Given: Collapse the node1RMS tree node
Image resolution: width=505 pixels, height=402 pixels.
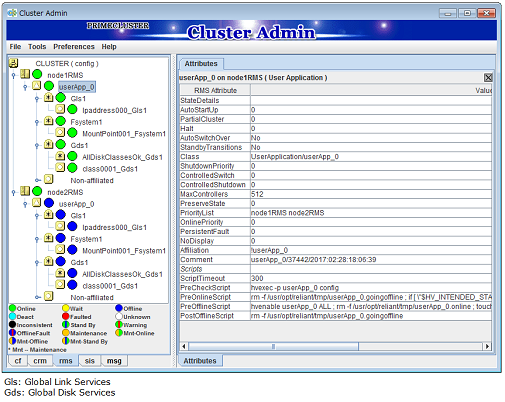Looking at the screenshot, I should tap(13, 75).
